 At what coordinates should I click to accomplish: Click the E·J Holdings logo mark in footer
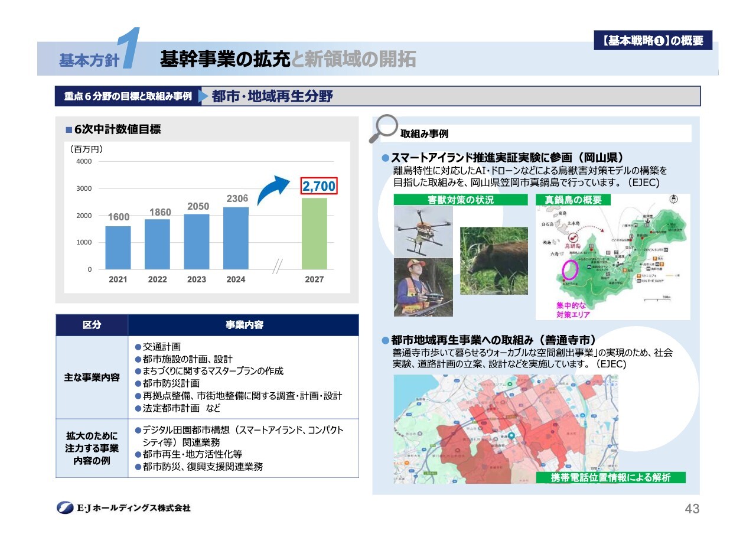coord(65,507)
